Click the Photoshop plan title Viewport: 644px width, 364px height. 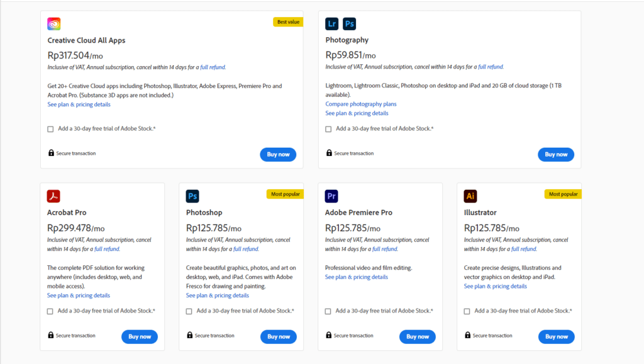pyautogui.click(x=204, y=212)
